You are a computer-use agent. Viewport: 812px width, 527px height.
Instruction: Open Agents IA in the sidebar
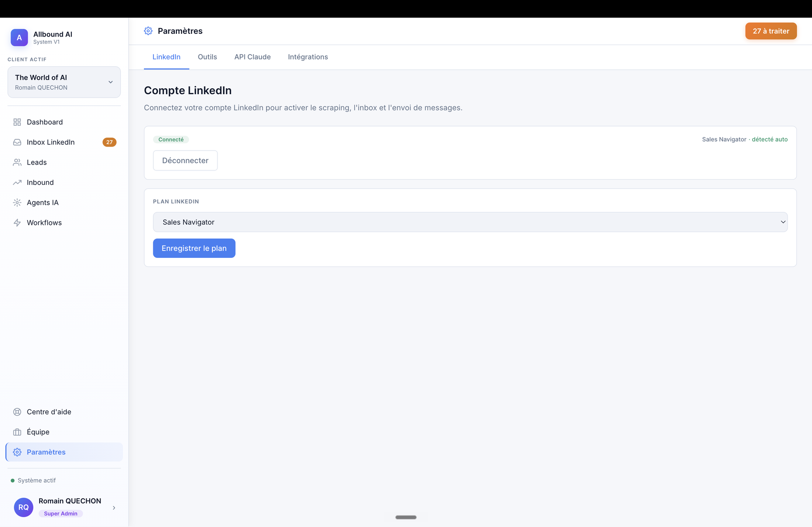(x=64, y=202)
